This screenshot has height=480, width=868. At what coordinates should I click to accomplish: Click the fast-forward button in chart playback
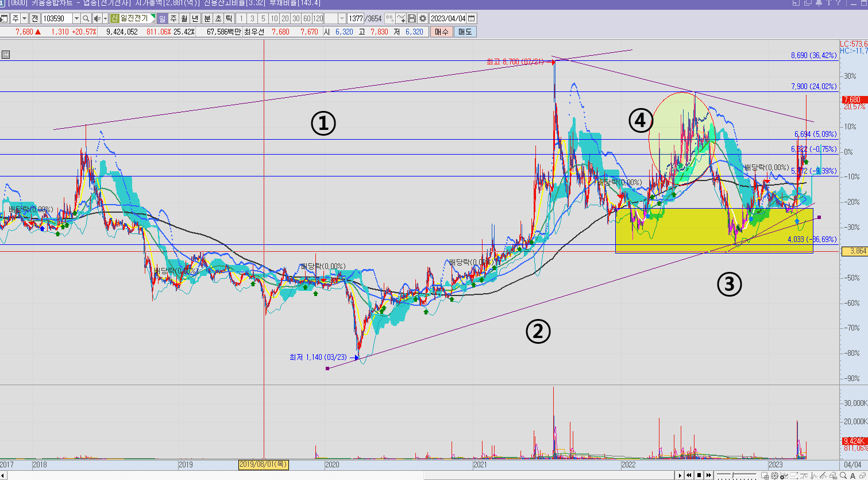(x=709, y=475)
